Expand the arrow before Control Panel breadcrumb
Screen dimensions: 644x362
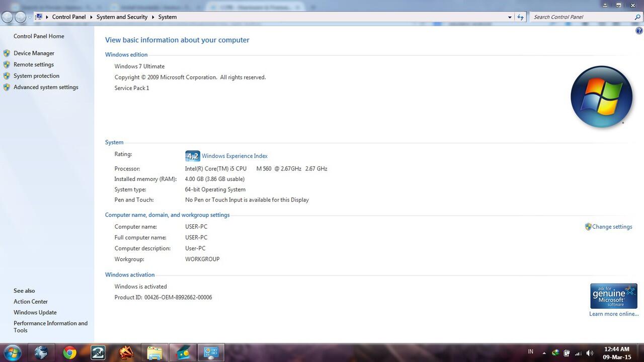pos(47,17)
